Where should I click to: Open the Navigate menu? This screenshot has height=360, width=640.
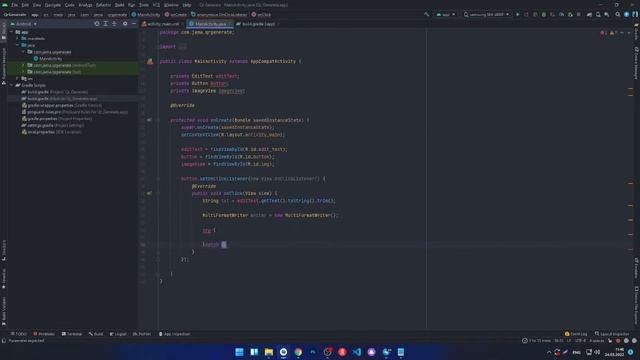(53, 5)
